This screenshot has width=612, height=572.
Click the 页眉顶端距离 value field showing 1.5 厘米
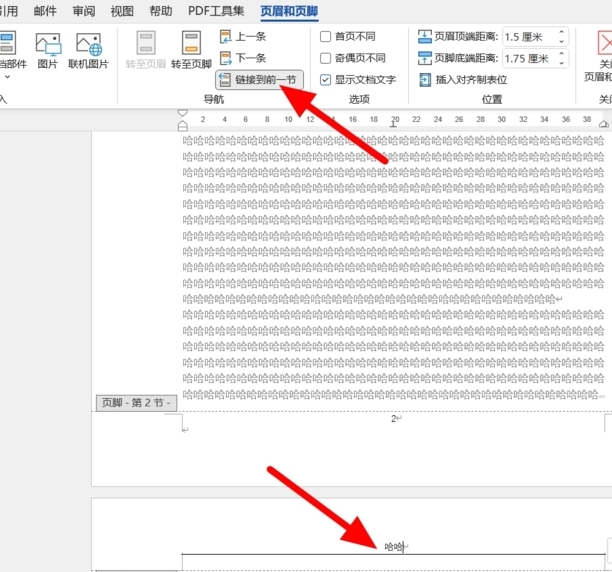tap(528, 36)
